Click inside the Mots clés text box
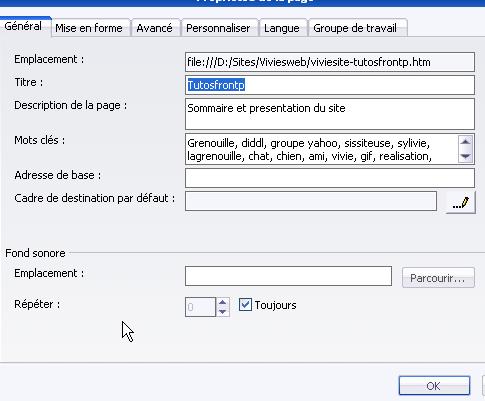The height and width of the screenshot is (401, 485). [322, 149]
